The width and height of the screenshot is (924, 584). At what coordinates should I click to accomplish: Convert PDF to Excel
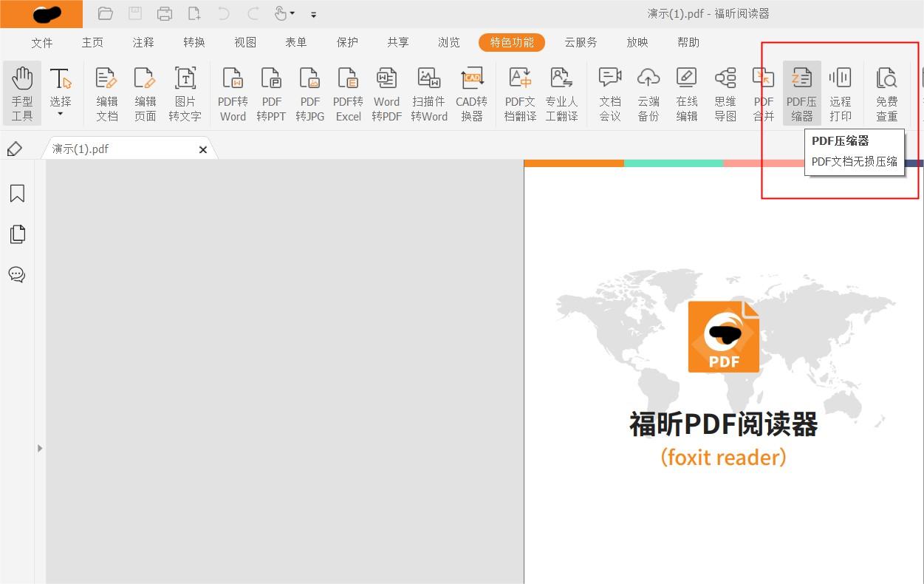pyautogui.click(x=348, y=93)
